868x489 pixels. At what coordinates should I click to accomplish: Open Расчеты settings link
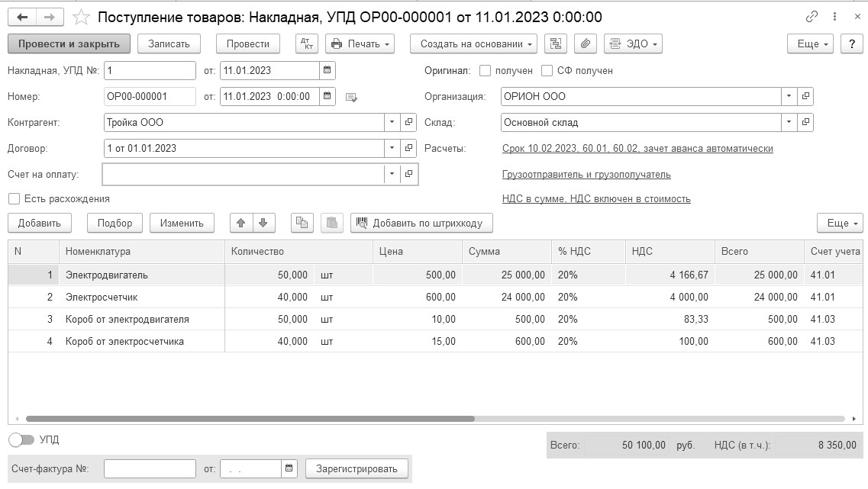coord(637,148)
